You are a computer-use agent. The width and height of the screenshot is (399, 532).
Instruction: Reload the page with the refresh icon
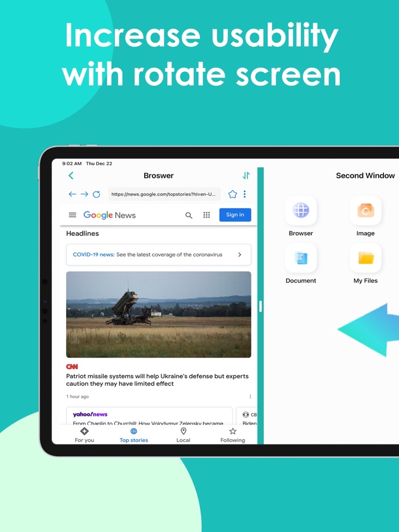pos(96,194)
